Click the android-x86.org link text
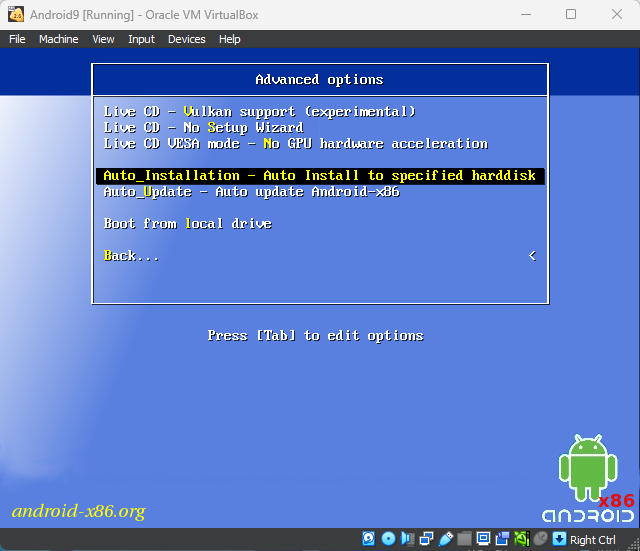Image resolution: width=640 pixels, height=551 pixels. (x=78, y=511)
